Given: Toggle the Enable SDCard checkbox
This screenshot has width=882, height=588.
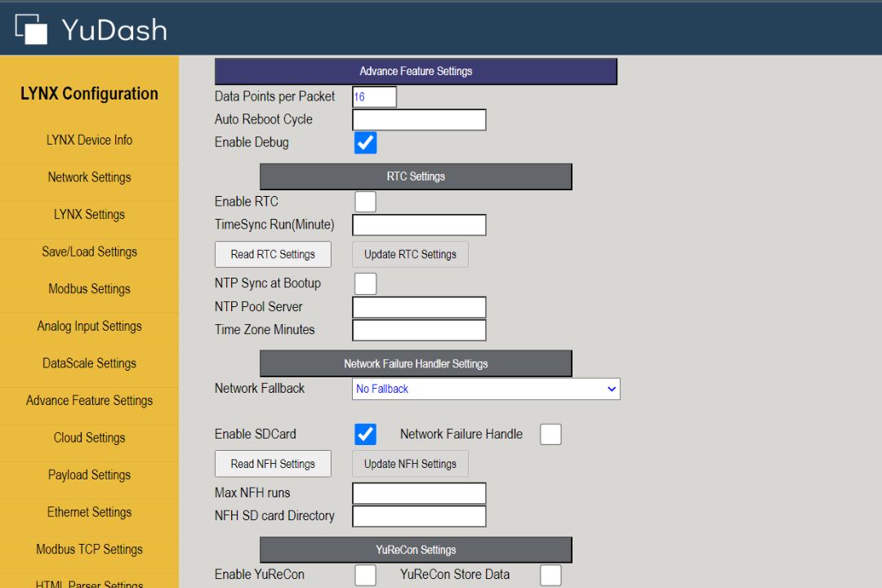Looking at the screenshot, I should coord(365,434).
